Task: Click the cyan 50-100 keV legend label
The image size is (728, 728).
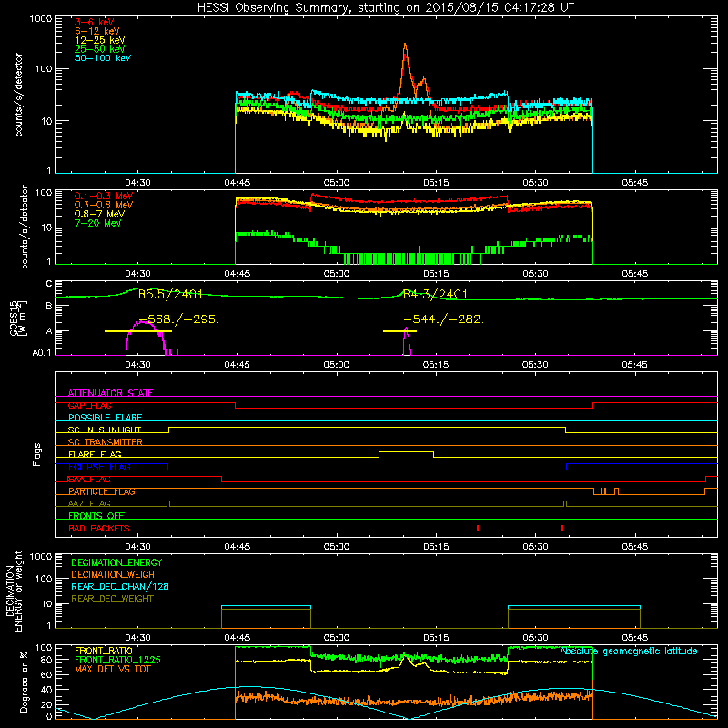Action: pyautogui.click(x=103, y=58)
